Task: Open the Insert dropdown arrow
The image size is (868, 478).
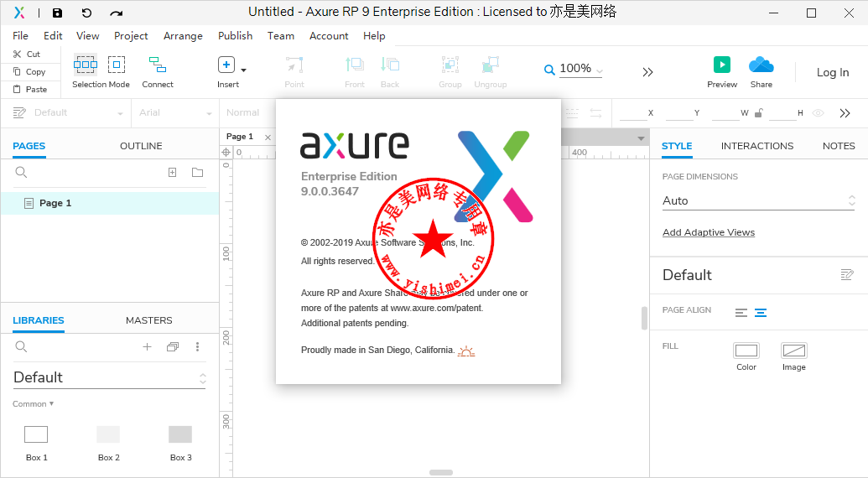Action: coord(243,70)
